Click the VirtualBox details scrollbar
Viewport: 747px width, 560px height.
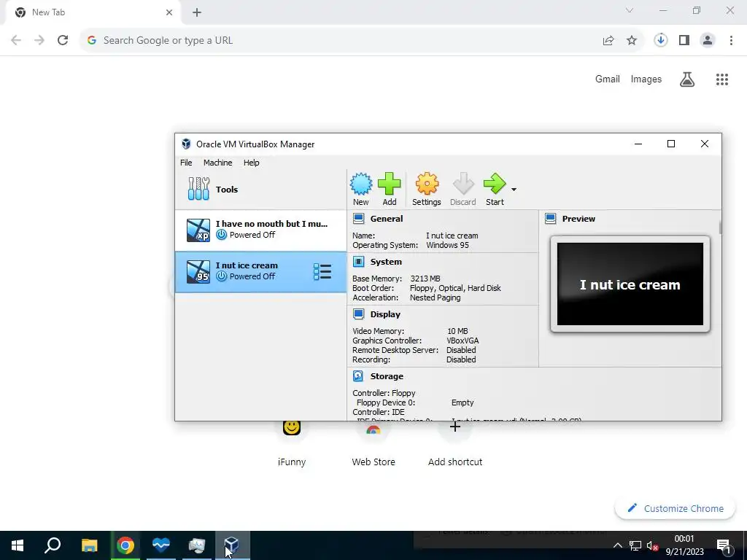click(x=720, y=227)
